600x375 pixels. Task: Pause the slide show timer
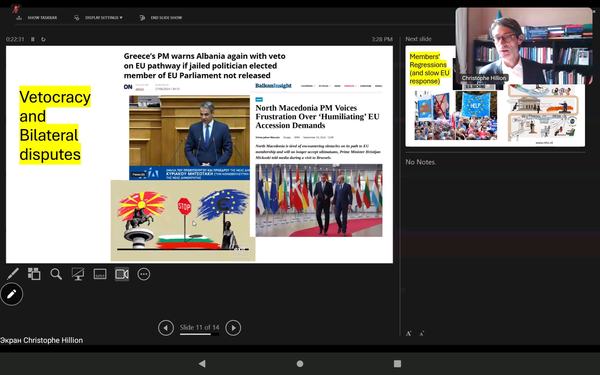point(33,39)
